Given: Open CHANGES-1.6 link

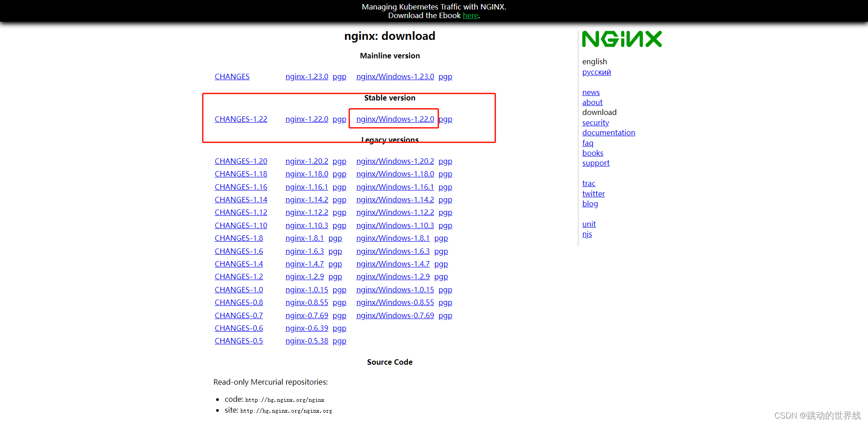Looking at the screenshot, I should 239,251.
